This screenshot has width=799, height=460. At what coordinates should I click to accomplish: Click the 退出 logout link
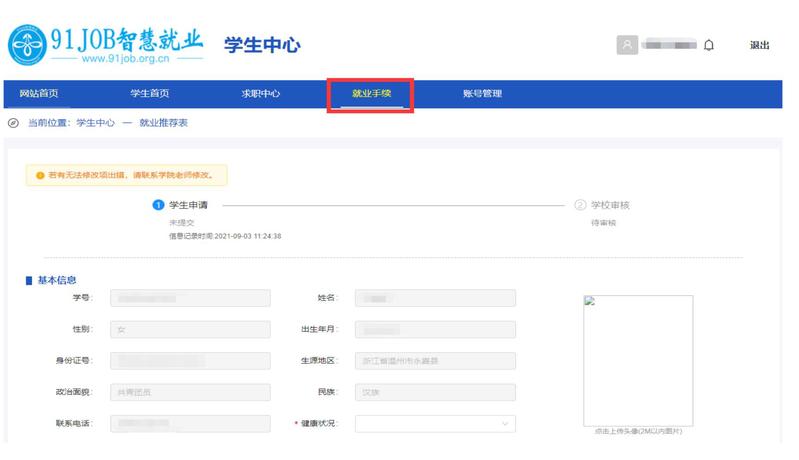(759, 46)
